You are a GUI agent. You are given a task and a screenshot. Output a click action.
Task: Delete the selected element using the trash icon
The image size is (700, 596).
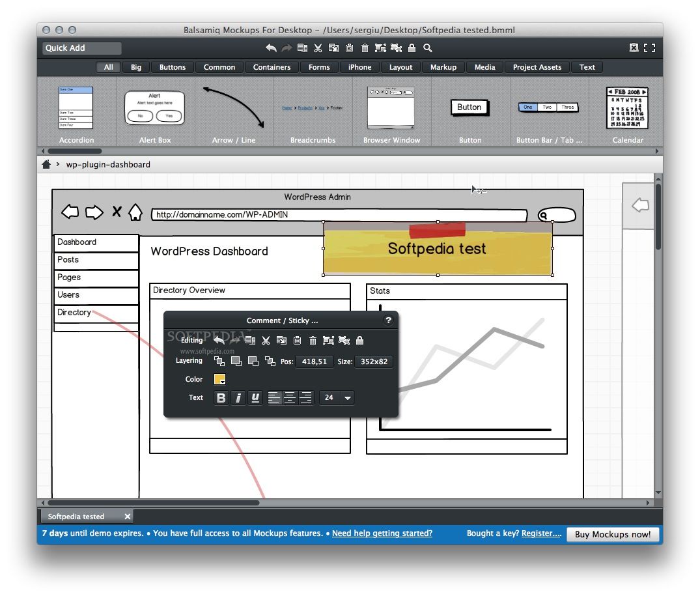(365, 48)
